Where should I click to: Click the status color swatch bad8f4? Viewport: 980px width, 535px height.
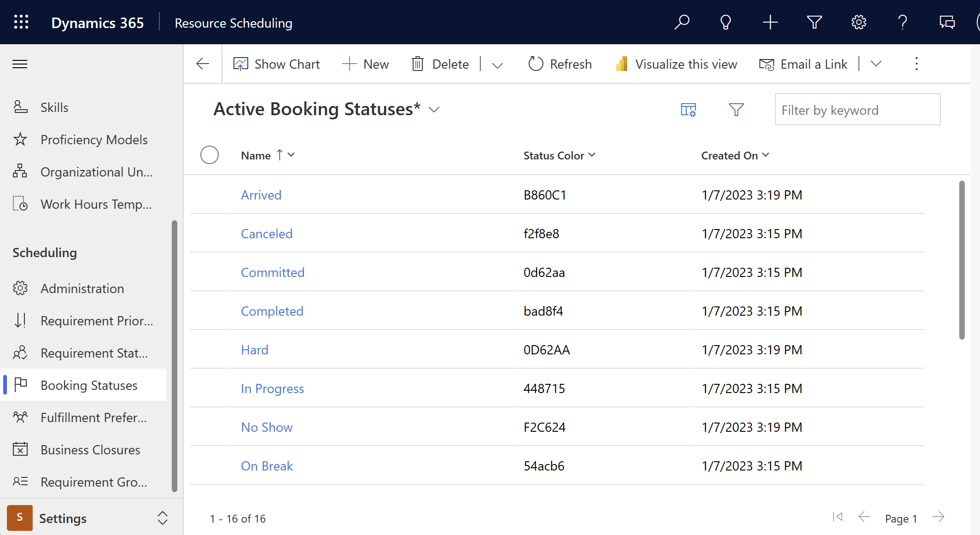[542, 310]
